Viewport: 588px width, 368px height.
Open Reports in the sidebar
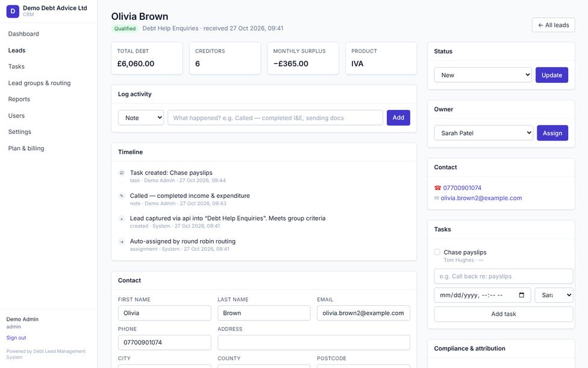19,99
